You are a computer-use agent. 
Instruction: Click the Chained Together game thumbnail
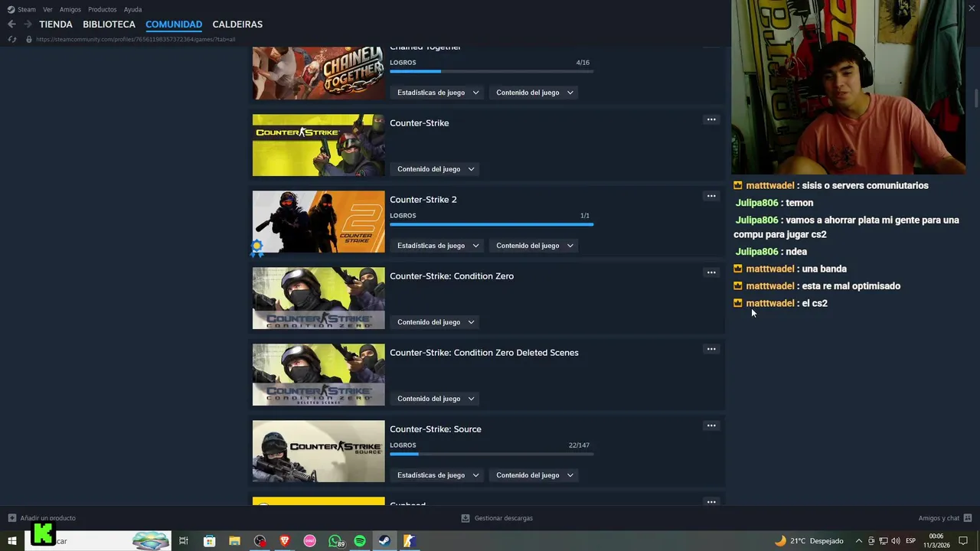tap(318, 73)
